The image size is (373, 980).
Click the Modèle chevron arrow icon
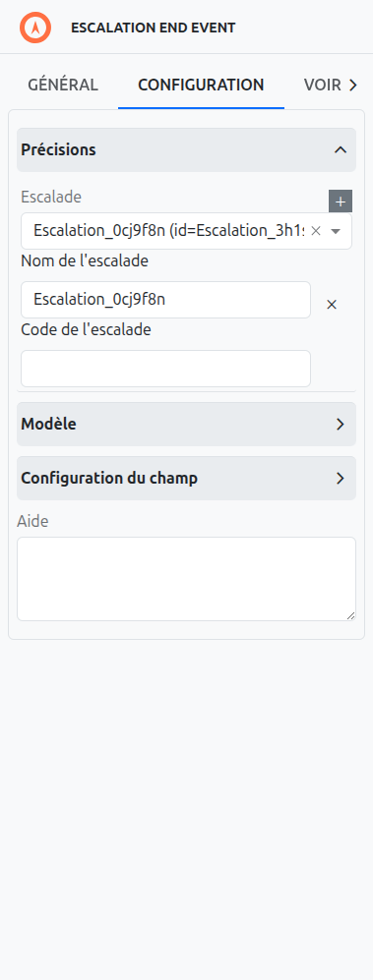point(341,425)
